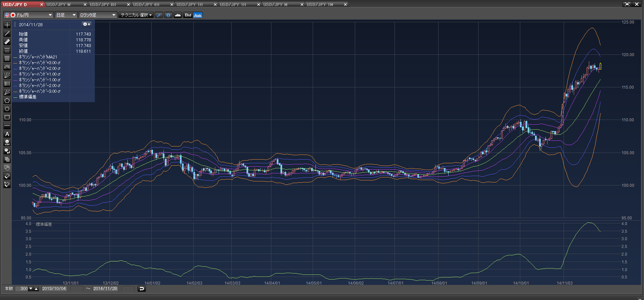Close the USD/JPY M tab

302,4
